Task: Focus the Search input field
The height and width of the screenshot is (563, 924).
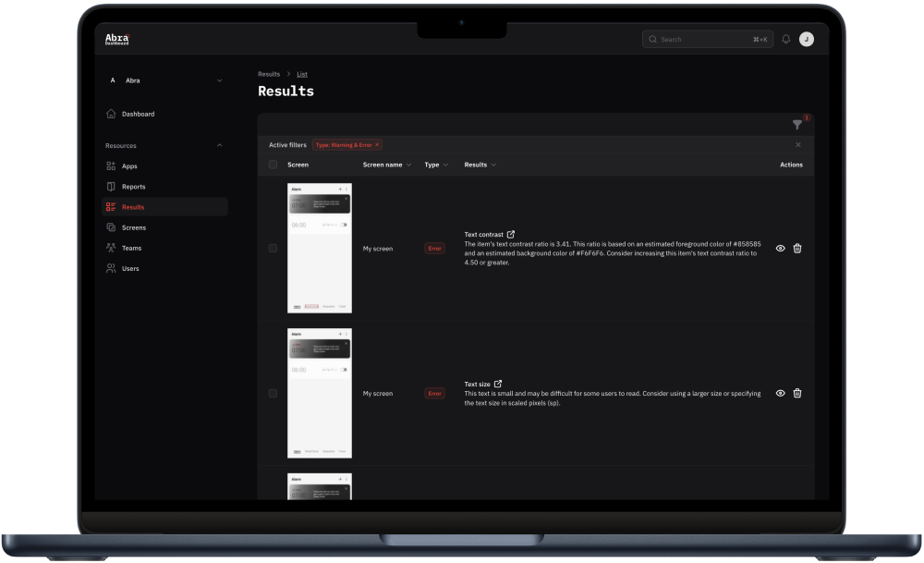Action: (707, 39)
